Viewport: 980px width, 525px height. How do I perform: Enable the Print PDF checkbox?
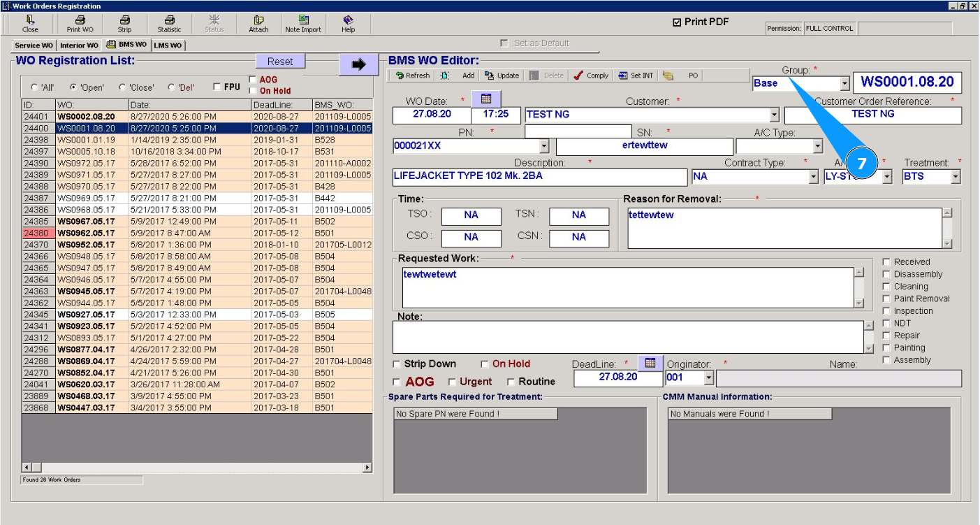[676, 22]
